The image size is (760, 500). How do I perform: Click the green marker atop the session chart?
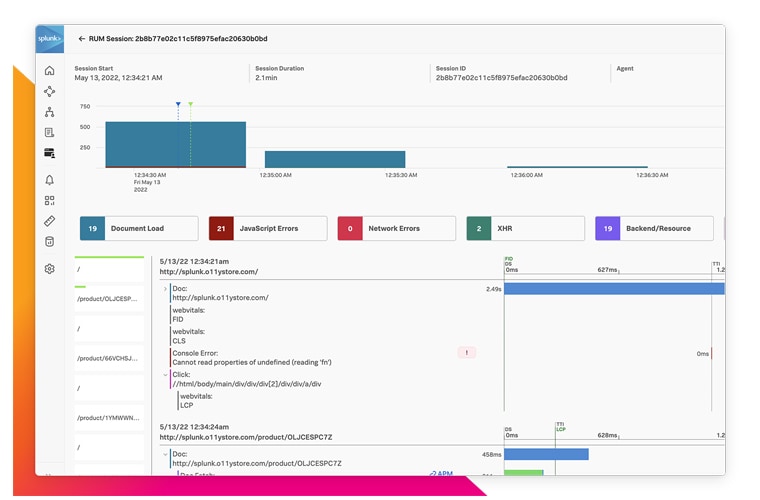tap(191, 104)
